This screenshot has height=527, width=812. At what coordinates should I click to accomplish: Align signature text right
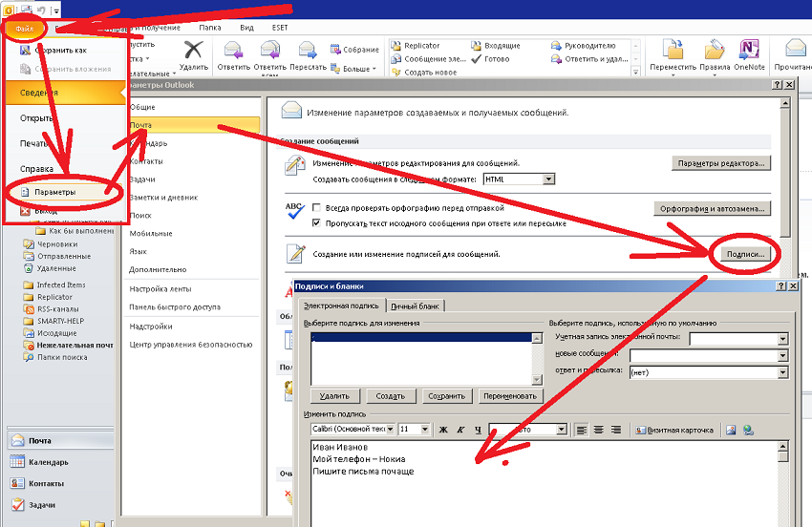616,430
